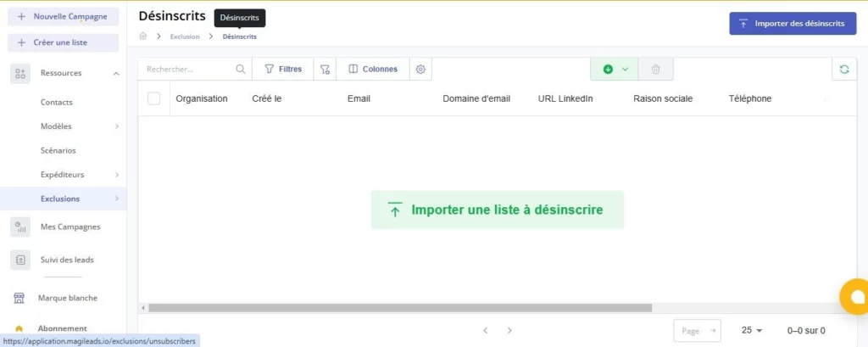Viewport: 868px width, 347px height.
Task: Open Contacts in the sidebar
Action: [57, 102]
